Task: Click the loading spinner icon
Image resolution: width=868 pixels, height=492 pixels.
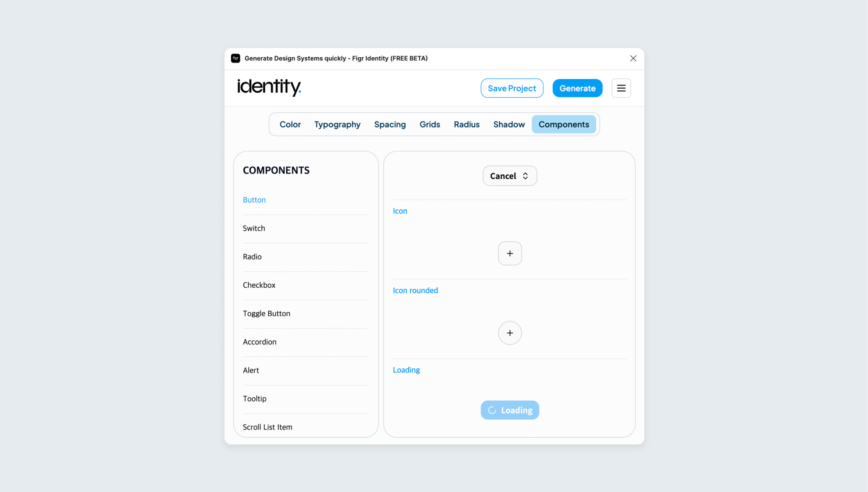Action: coord(492,410)
